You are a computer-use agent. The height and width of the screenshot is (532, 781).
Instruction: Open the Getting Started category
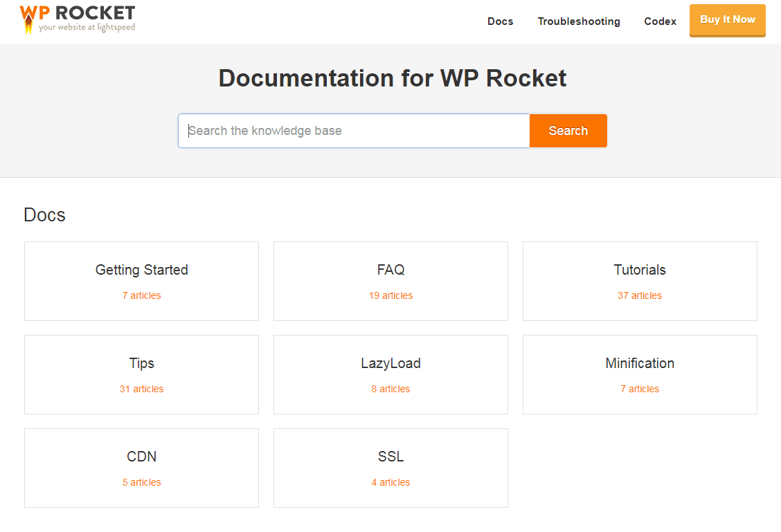(x=141, y=270)
